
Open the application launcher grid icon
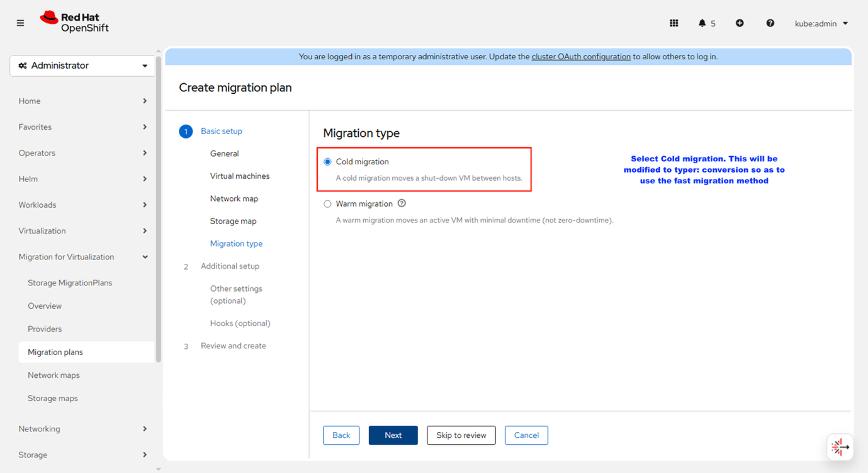(x=674, y=23)
